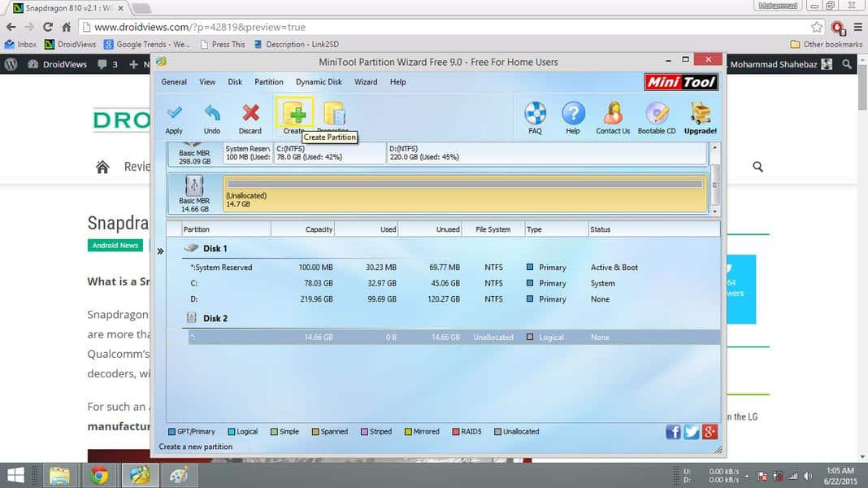Open the Help menu
This screenshot has width=868, height=488.
coord(397,82)
